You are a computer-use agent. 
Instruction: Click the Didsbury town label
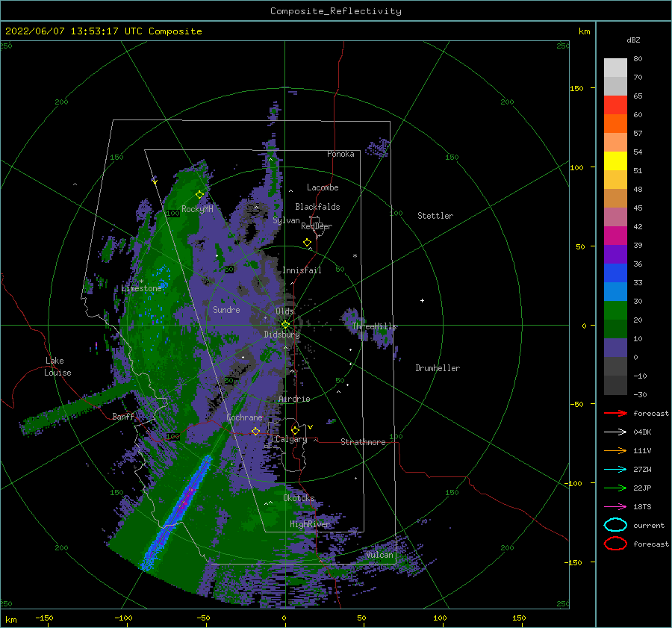point(282,335)
